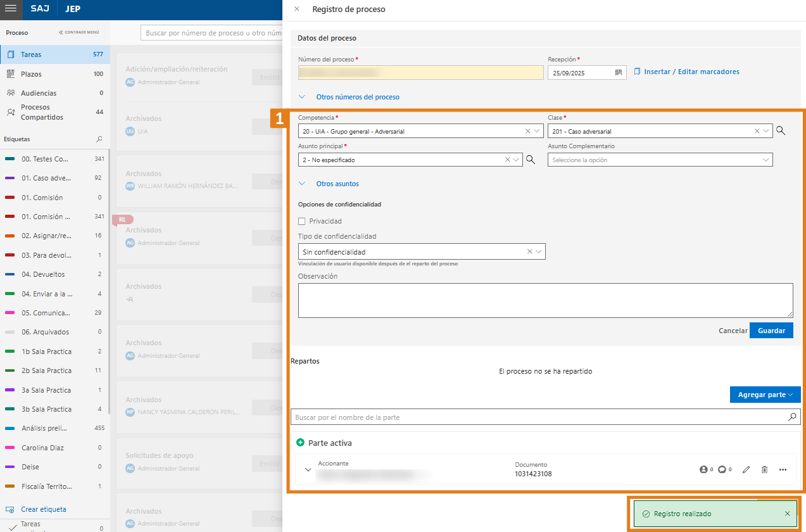806x532 pixels.
Task: Click Insertar / Editar marcadores link
Action: 691,72
